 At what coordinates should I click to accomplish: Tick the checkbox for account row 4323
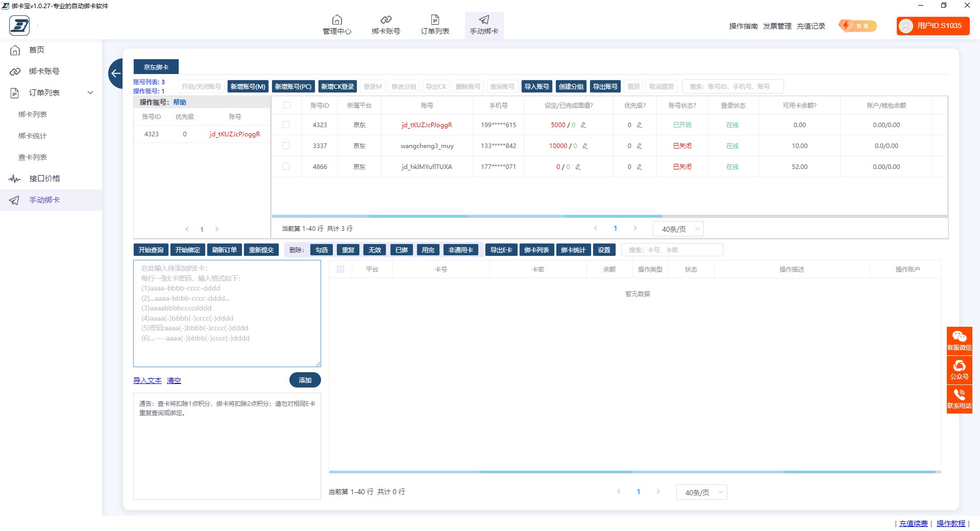286,125
